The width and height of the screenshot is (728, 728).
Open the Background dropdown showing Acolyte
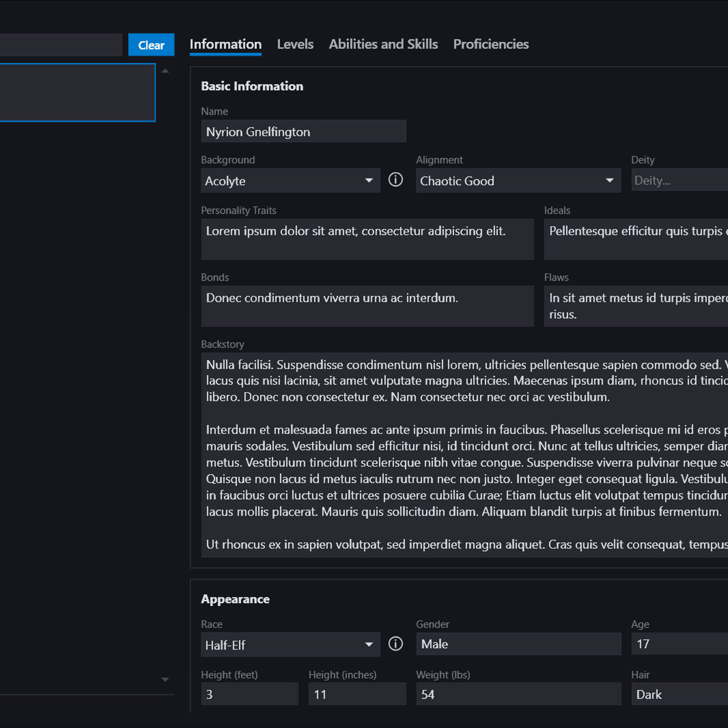pyautogui.click(x=290, y=181)
